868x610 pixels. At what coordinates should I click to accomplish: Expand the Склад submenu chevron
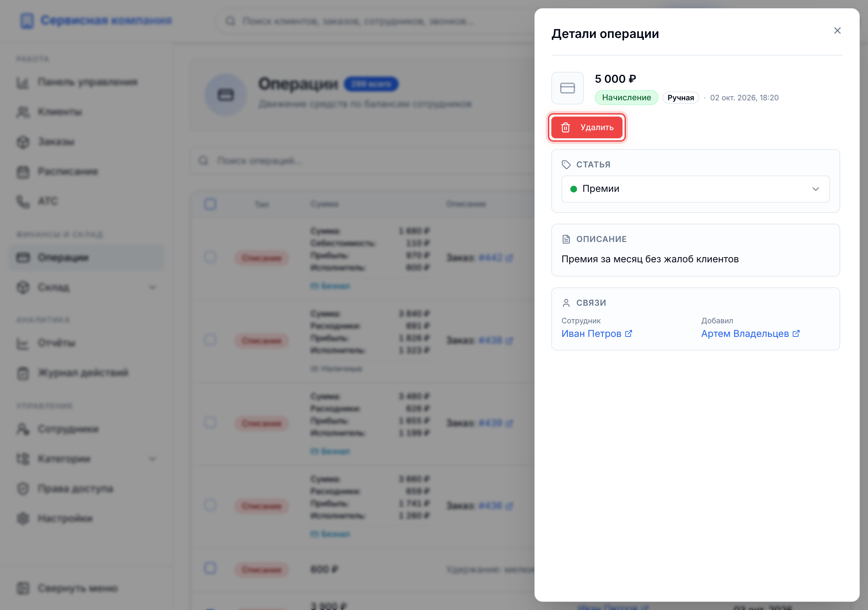(x=152, y=288)
